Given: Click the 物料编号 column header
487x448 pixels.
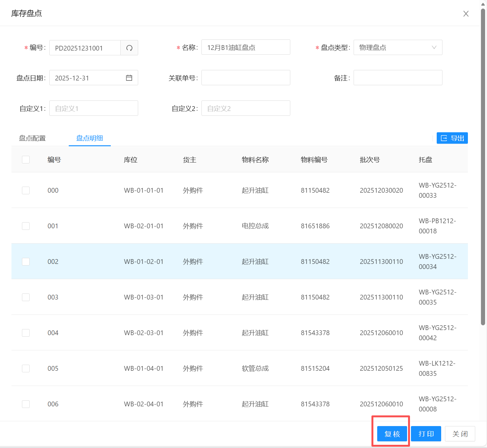Looking at the screenshot, I should pyautogui.click(x=314, y=160).
